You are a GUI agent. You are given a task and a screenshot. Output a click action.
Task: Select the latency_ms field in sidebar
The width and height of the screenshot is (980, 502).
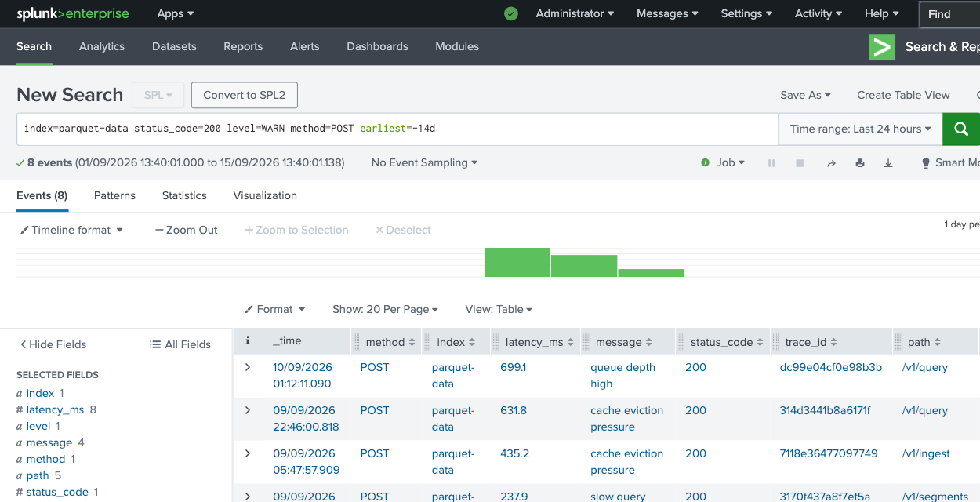[x=55, y=409]
